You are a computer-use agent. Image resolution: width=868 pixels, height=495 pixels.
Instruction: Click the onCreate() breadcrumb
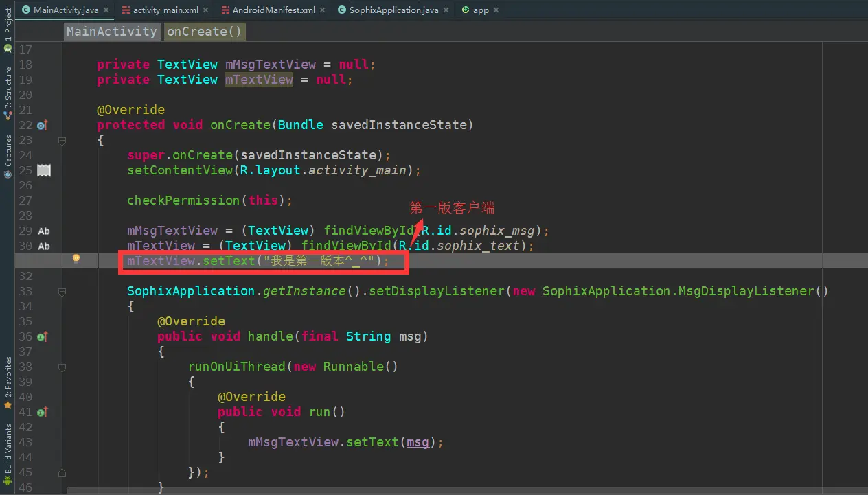point(205,31)
